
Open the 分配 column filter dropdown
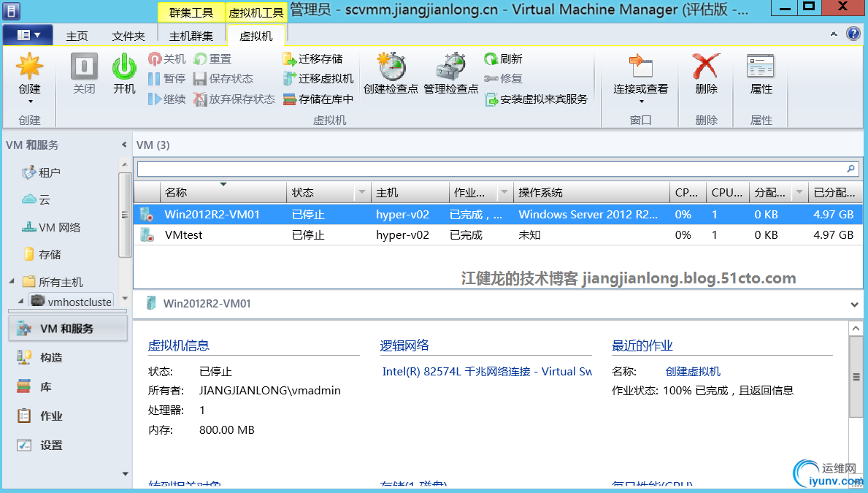[x=799, y=192]
